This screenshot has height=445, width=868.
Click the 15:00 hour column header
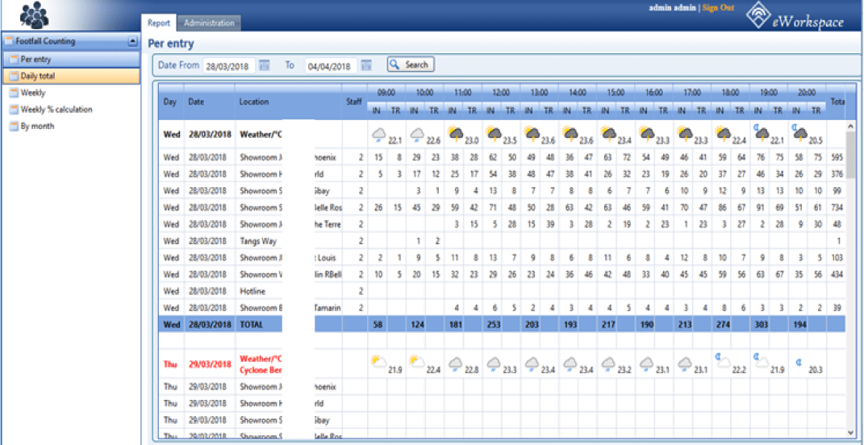click(616, 93)
